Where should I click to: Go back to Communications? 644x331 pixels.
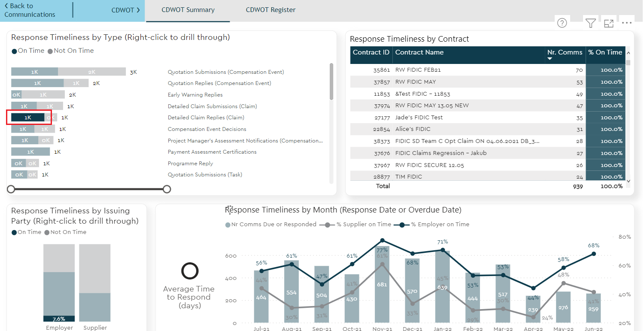tap(30, 10)
